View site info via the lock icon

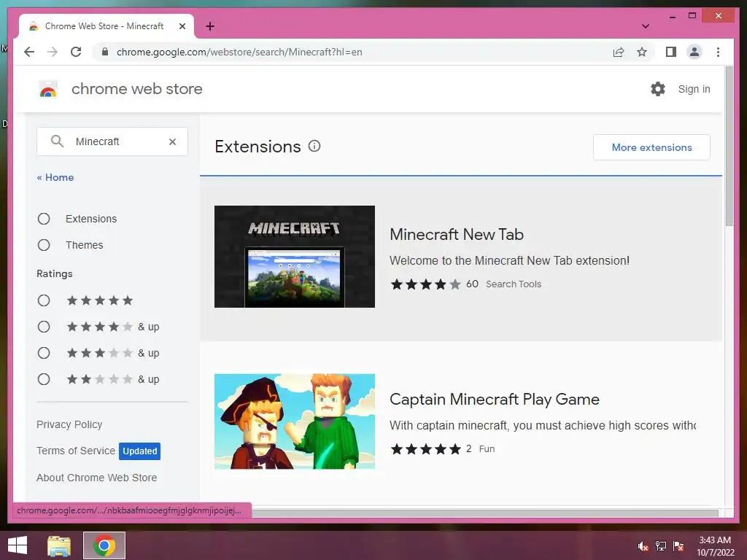(105, 52)
